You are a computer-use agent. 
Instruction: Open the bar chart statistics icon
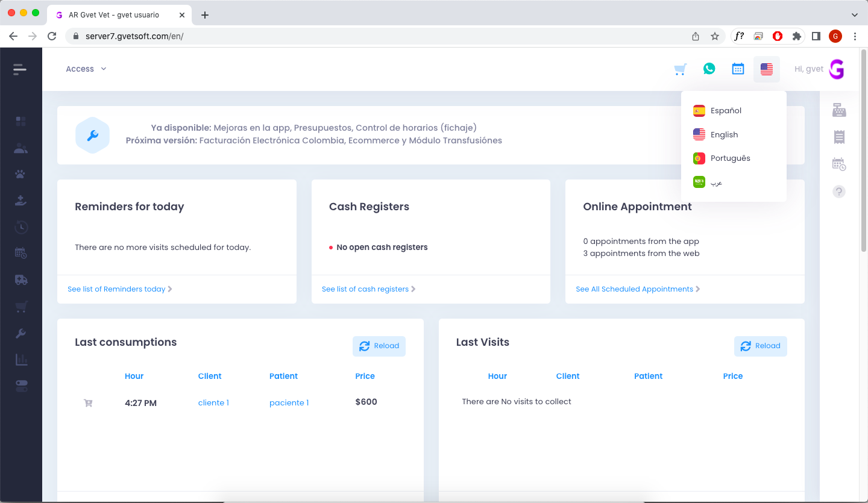[x=20, y=359]
